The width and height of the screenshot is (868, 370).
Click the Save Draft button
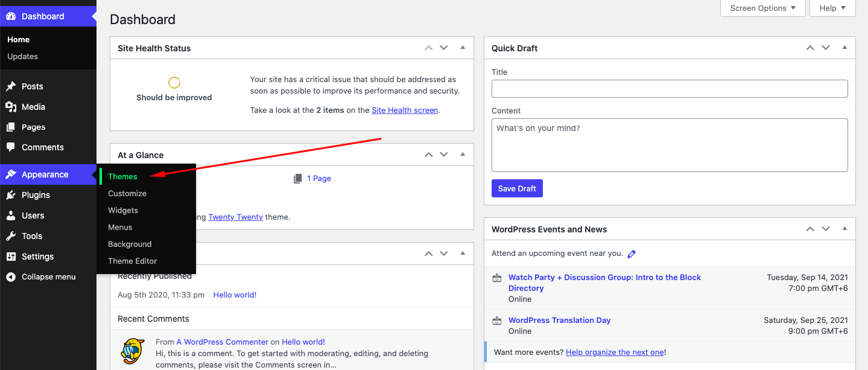517,188
